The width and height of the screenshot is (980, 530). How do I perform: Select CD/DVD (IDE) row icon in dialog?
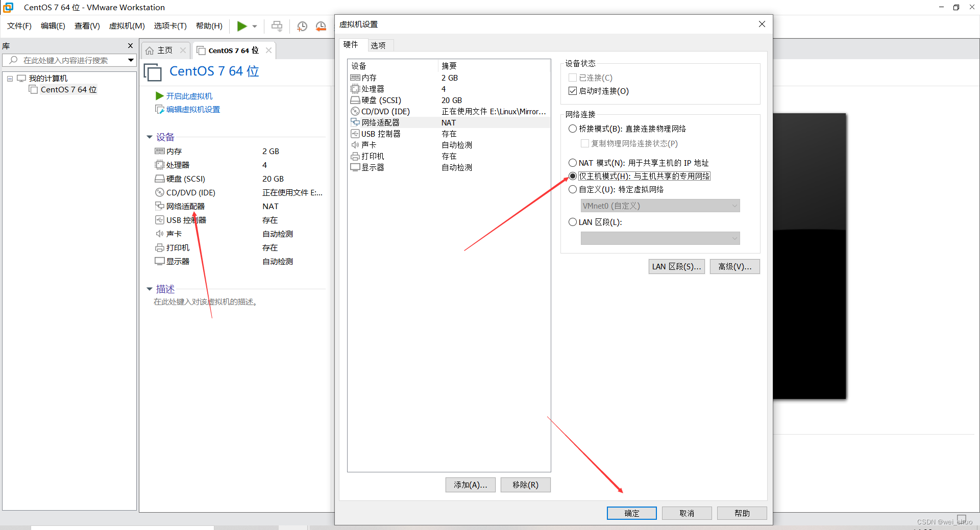coord(355,111)
